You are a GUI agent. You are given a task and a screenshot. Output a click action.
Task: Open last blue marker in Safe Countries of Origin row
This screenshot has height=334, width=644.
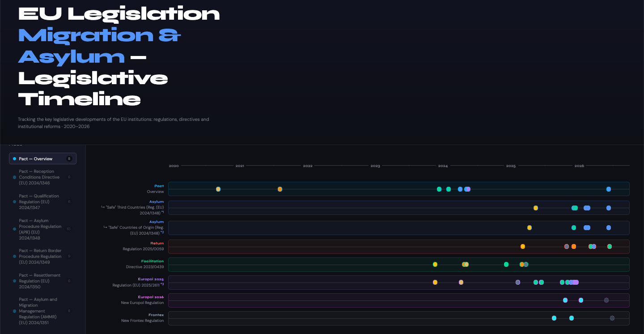click(609, 227)
